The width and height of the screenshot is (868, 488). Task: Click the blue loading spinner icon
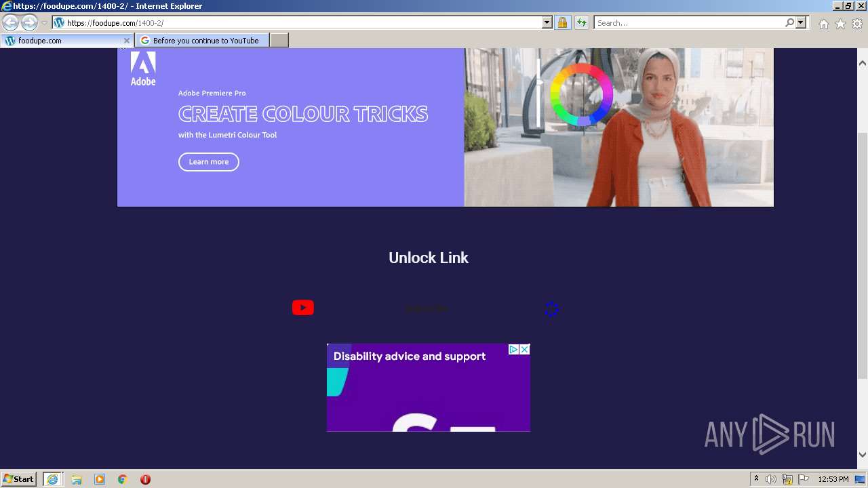tap(551, 309)
